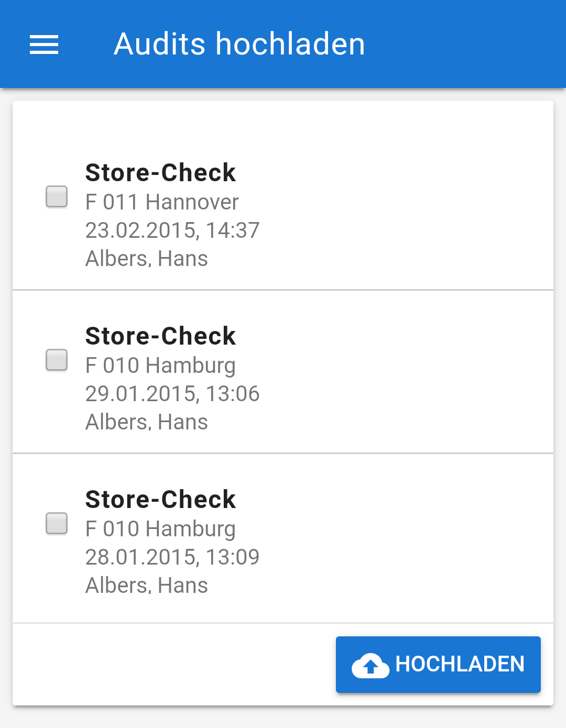Click the Audits hochladen header title
This screenshot has width=566, height=728.
tap(239, 44)
